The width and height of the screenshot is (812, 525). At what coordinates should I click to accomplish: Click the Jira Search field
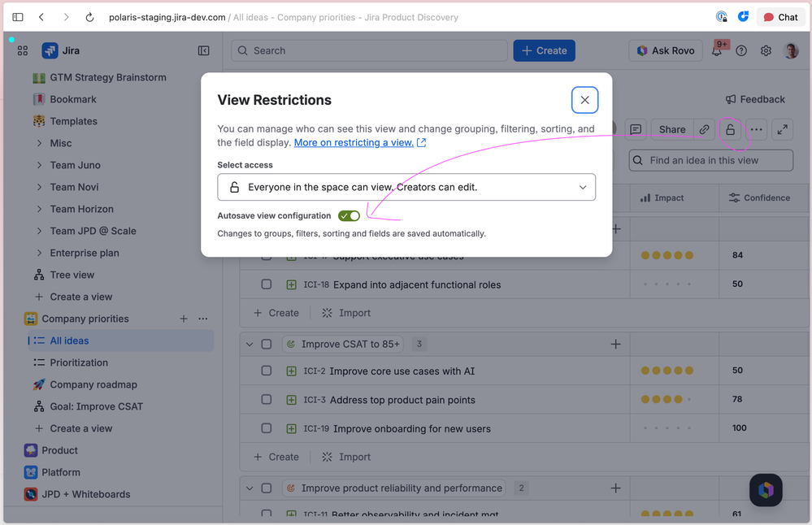(369, 50)
